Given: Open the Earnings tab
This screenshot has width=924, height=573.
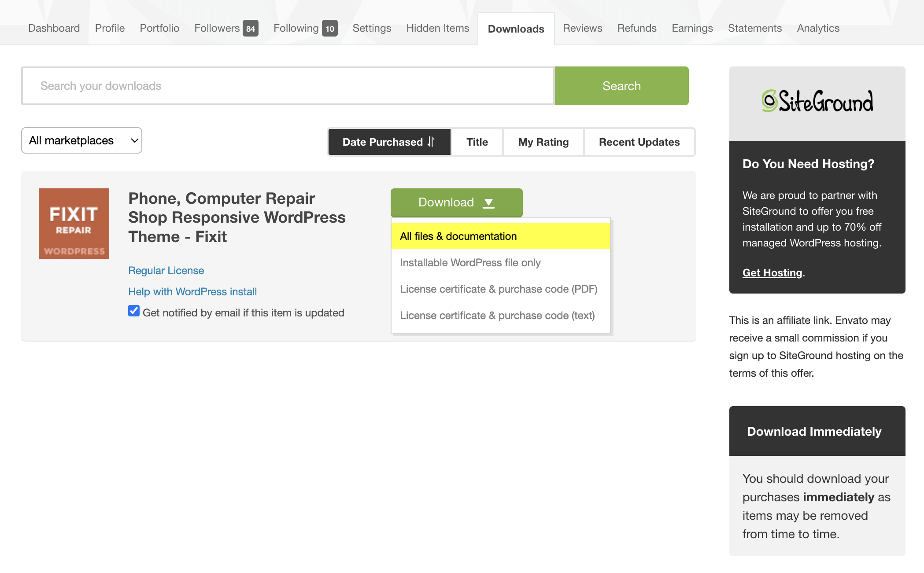Looking at the screenshot, I should tap(692, 28).
